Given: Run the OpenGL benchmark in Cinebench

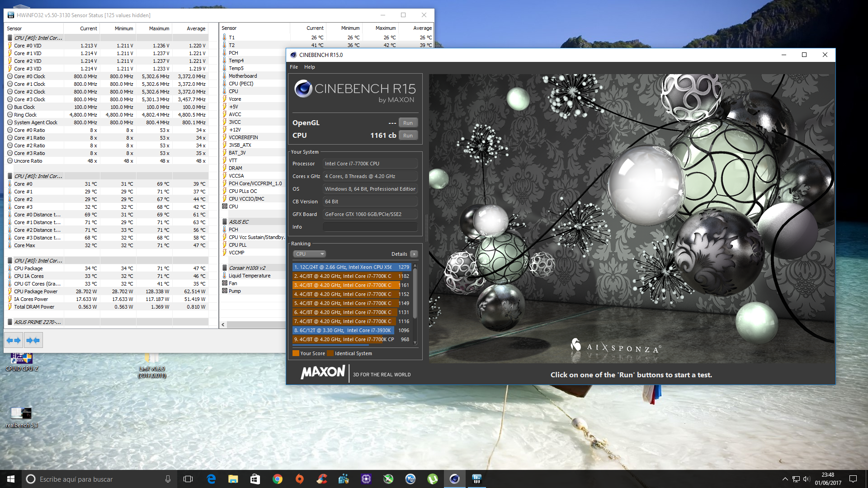Looking at the screenshot, I should (408, 123).
